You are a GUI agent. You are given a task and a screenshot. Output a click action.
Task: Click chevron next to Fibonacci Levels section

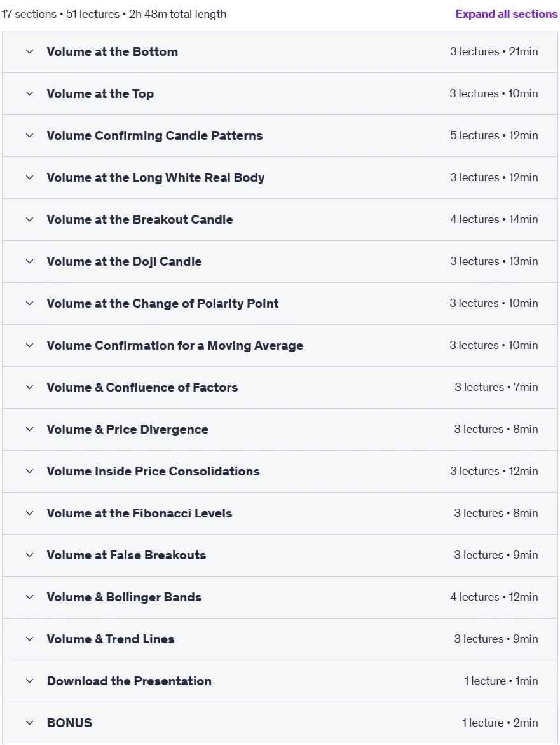coord(29,513)
